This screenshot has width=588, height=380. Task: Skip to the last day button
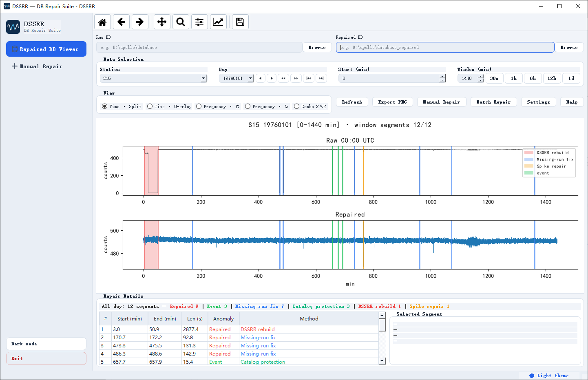tap(321, 78)
